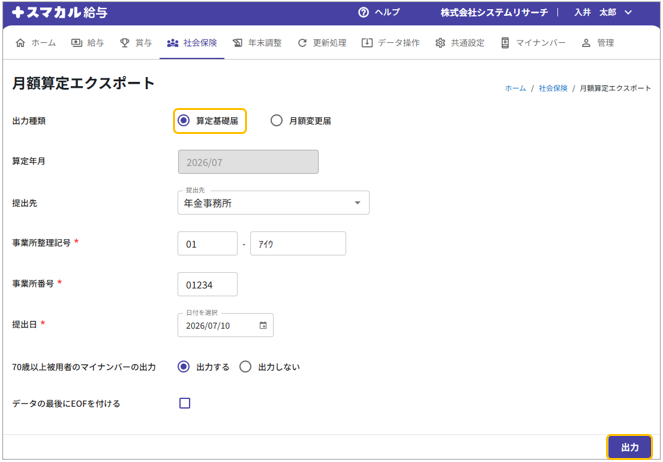The image size is (663, 462).
Task: Click the 事業所番号 field 01234
Action: click(208, 284)
